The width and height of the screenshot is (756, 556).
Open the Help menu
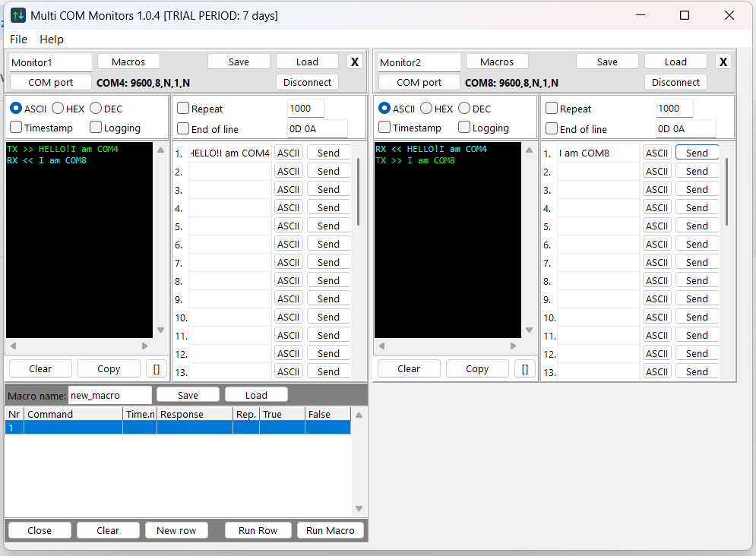pos(51,39)
